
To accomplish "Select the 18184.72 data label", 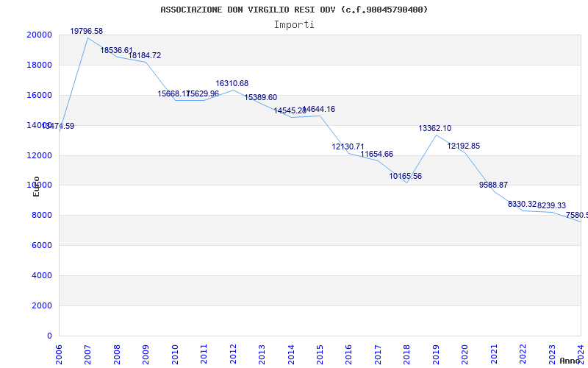I will [145, 56].
